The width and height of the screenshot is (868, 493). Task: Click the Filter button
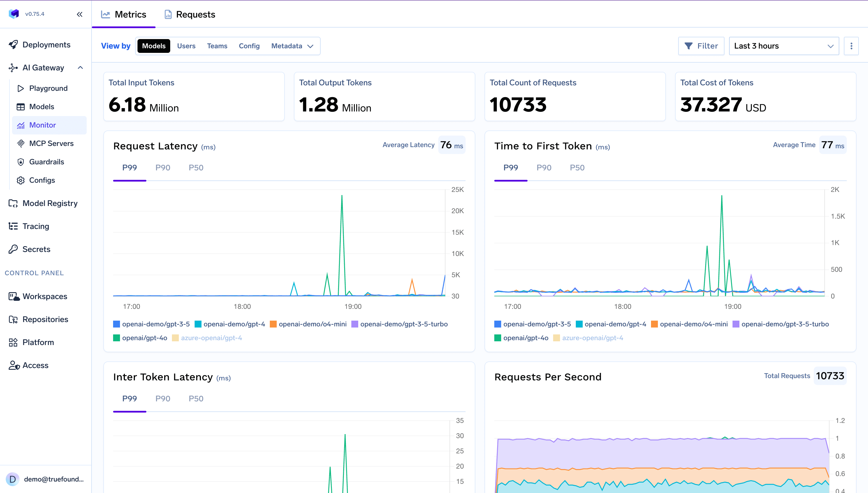point(701,46)
